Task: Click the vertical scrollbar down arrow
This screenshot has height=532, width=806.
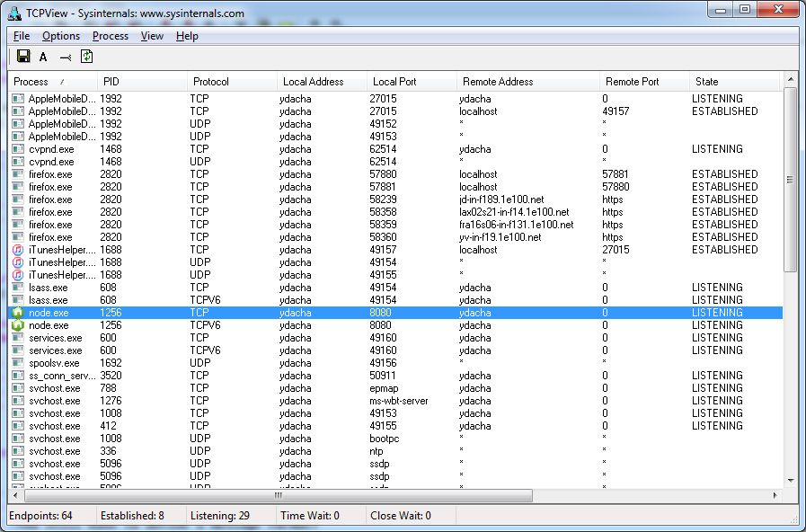Action: coord(791,481)
